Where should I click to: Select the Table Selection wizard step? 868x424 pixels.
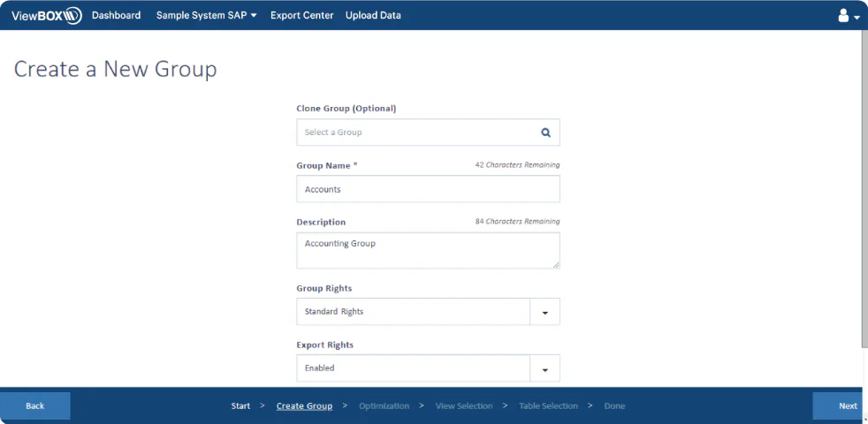[548, 405]
